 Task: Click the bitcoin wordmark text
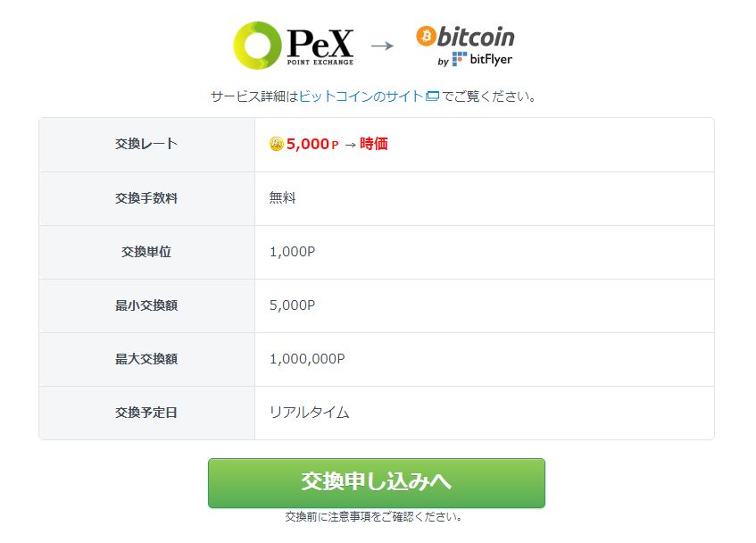click(476, 37)
